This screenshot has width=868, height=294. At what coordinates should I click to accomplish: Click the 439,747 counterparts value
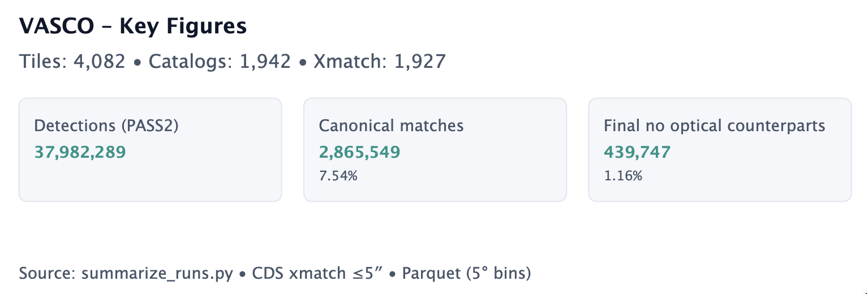click(637, 152)
